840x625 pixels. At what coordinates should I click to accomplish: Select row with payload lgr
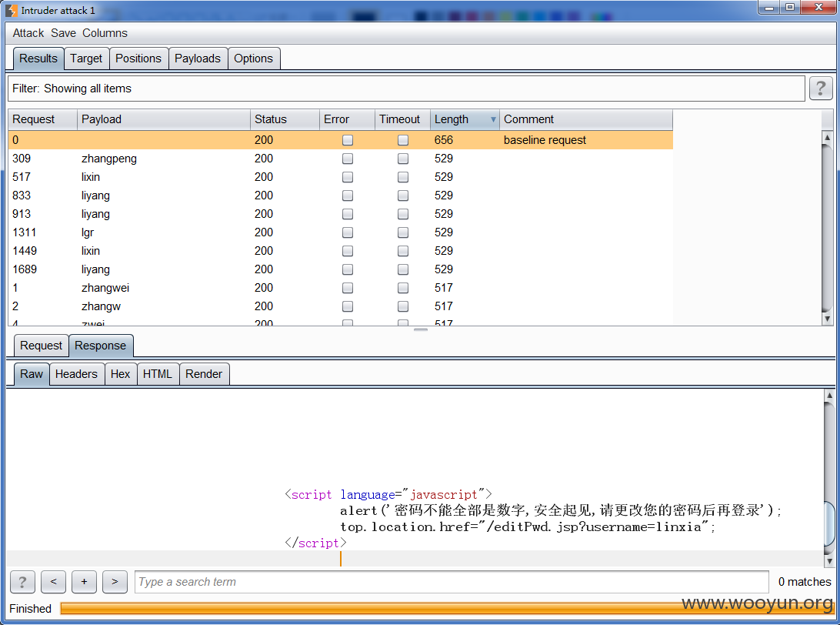tap(340, 232)
